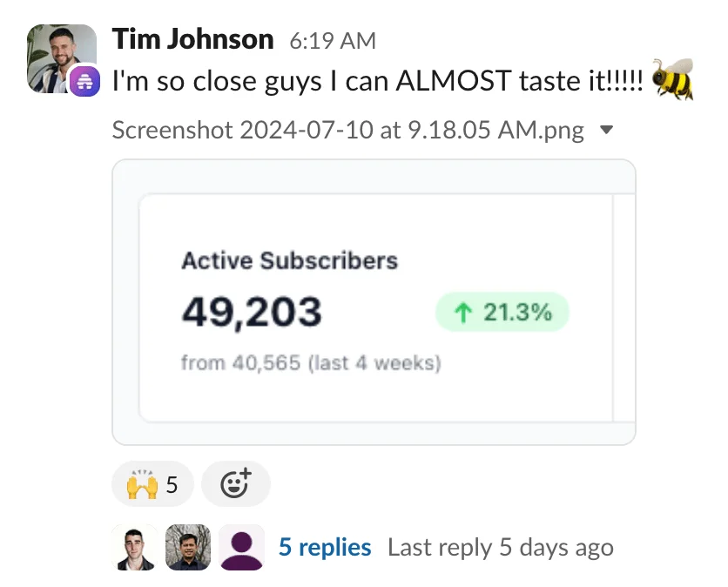The image size is (728, 587).
Task: Click the 6:19 AM message timestamp
Action: tap(333, 41)
